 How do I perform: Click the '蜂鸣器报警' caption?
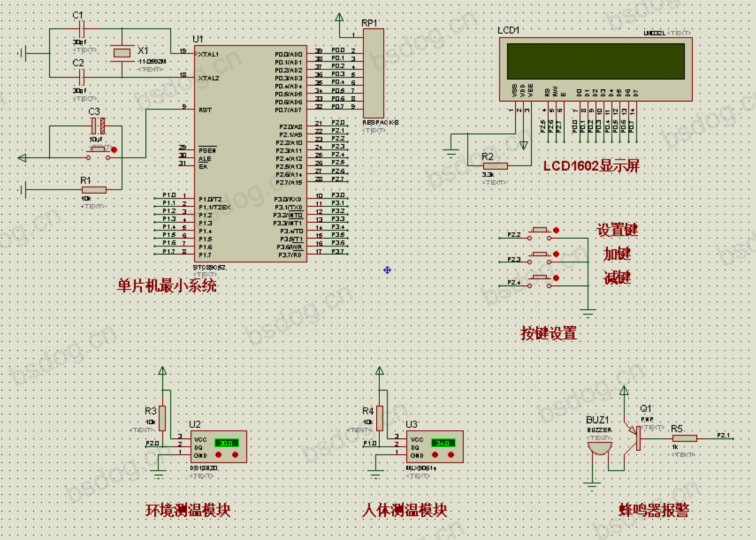tap(654, 510)
